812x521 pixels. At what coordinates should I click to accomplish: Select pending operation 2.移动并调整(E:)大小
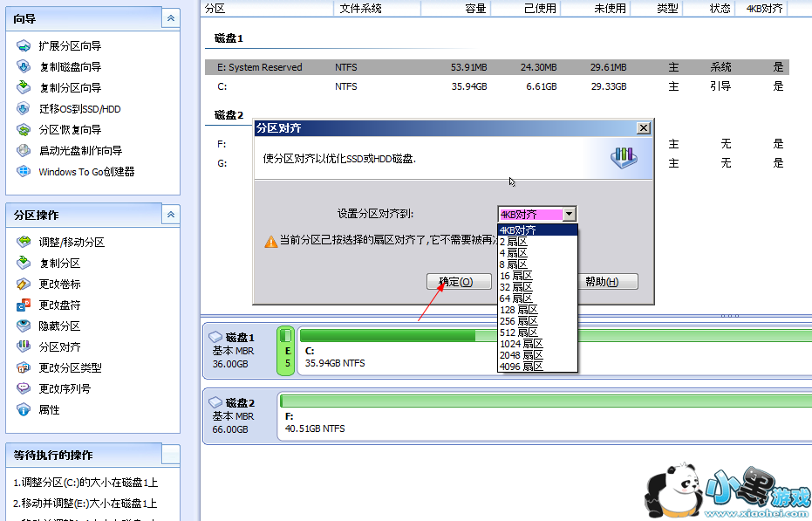(85, 504)
